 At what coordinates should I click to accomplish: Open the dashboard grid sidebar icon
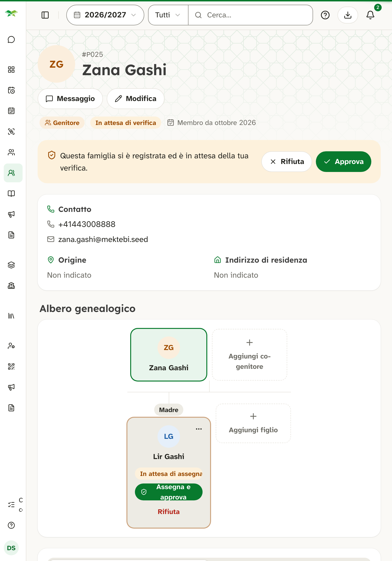click(11, 70)
